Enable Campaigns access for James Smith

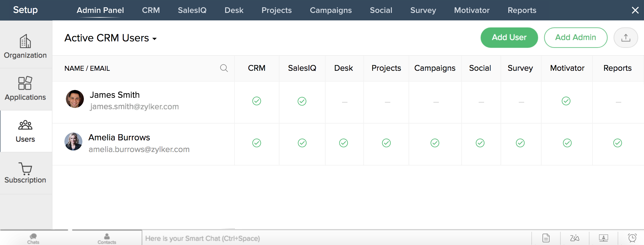tap(436, 102)
